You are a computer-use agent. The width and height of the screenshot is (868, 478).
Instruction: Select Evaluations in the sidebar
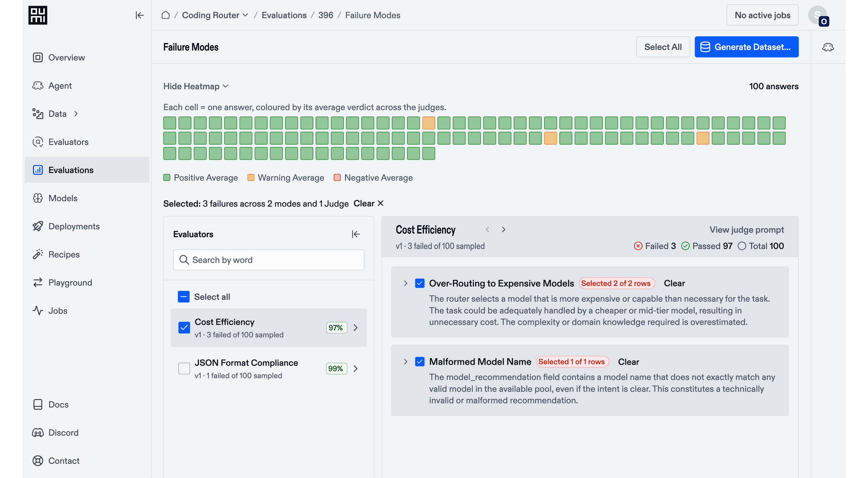point(87,170)
